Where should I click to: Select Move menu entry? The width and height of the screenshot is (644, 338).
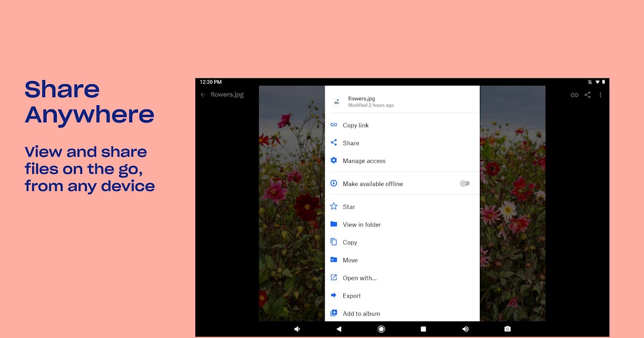402,260
